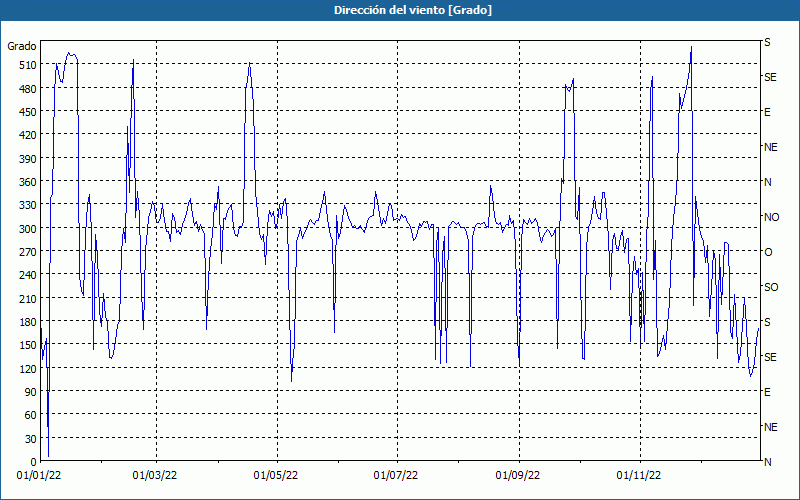The image size is (800, 500).
Task: Click the O compass label beside the 270 line
Action: click(768, 253)
